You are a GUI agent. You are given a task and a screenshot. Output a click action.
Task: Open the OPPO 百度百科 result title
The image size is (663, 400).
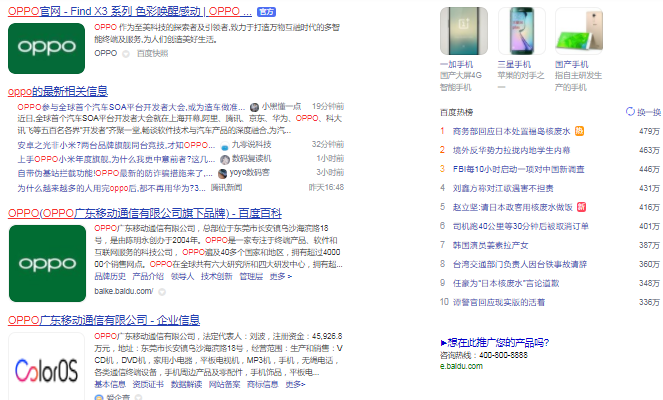point(145,214)
